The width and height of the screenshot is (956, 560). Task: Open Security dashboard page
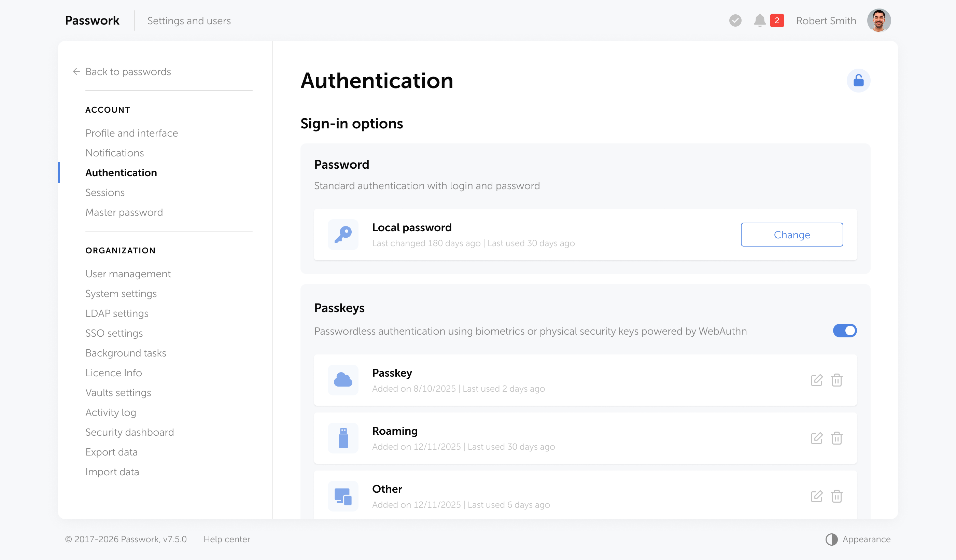[129, 432]
